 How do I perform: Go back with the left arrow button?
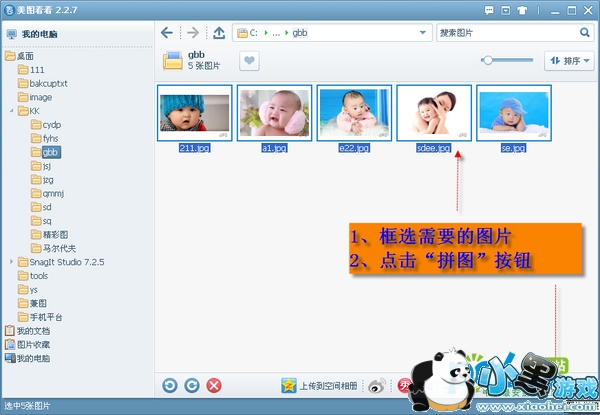pos(167,33)
